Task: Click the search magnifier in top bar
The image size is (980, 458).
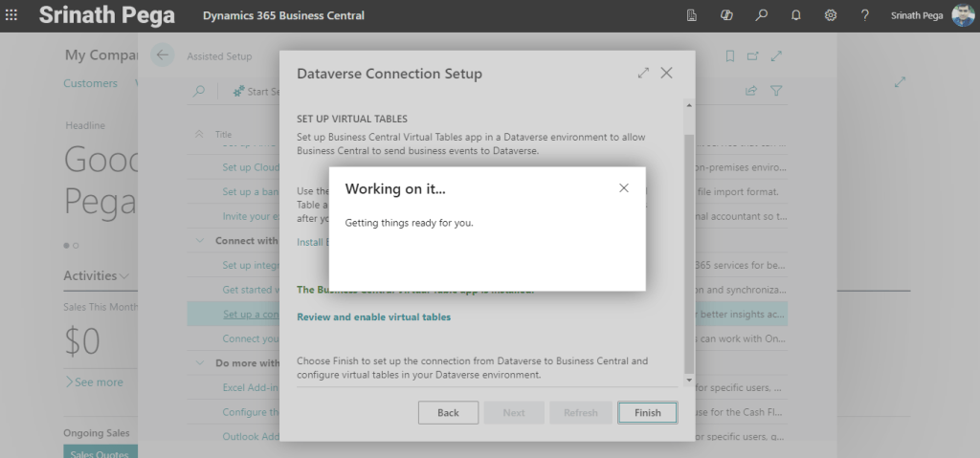Action: pos(761,15)
